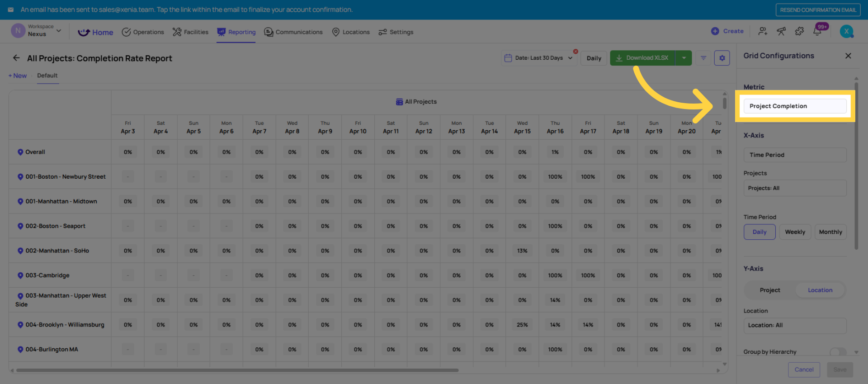This screenshot has width=868, height=384.
Task: Click the pin icon for 001-Manhattan - Midtown
Action: point(20,201)
